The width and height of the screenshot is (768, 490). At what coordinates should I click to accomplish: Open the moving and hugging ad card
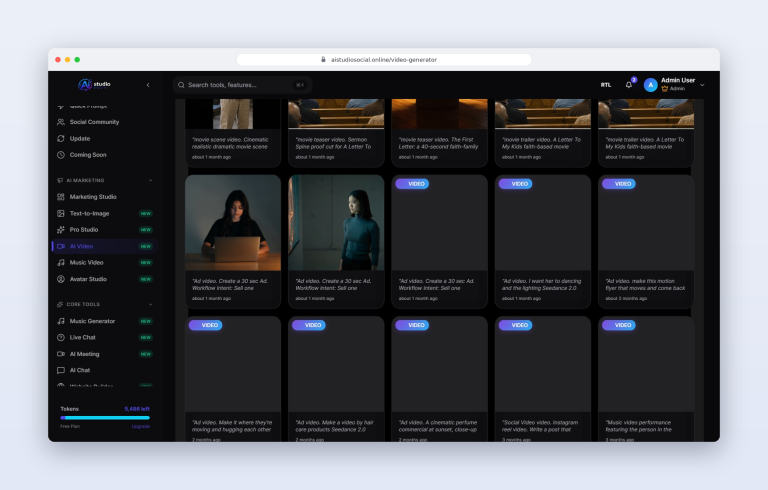[x=233, y=379]
